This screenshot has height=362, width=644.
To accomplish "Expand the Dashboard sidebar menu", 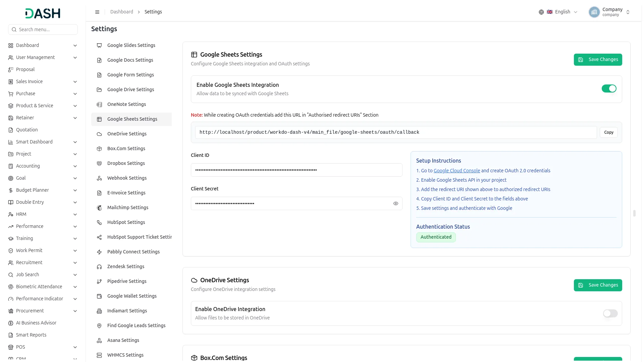I will coord(43,46).
